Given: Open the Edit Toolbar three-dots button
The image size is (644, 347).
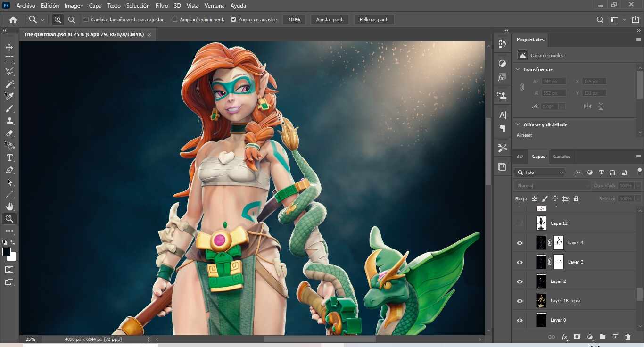Looking at the screenshot, I should pos(9,231).
